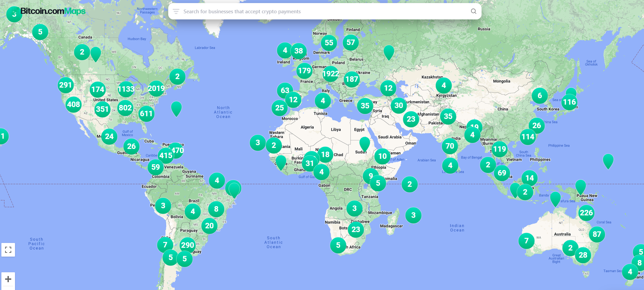Open the 351 cluster near Texas
644x290 pixels.
pos(102,109)
